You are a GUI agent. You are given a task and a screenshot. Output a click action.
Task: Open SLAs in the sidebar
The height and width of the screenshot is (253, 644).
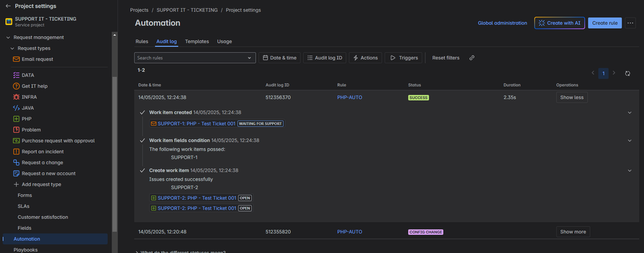[x=23, y=206]
